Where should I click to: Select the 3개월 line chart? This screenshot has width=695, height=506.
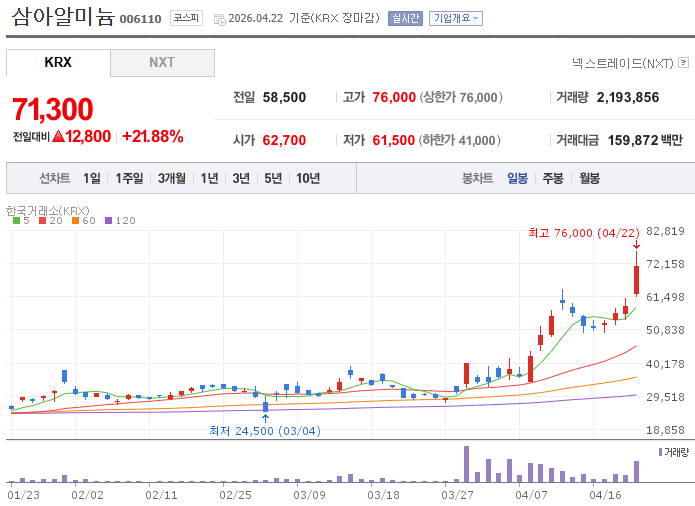tap(172, 178)
